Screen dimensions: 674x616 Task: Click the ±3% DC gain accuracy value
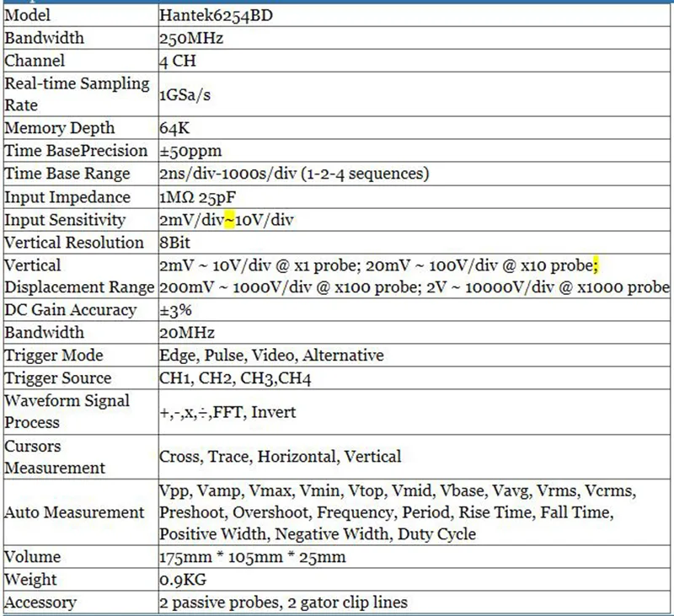(175, 310)
